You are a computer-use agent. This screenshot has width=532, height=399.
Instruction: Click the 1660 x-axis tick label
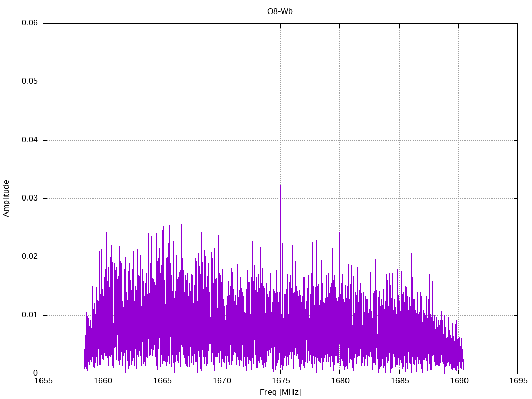[102, 381]
